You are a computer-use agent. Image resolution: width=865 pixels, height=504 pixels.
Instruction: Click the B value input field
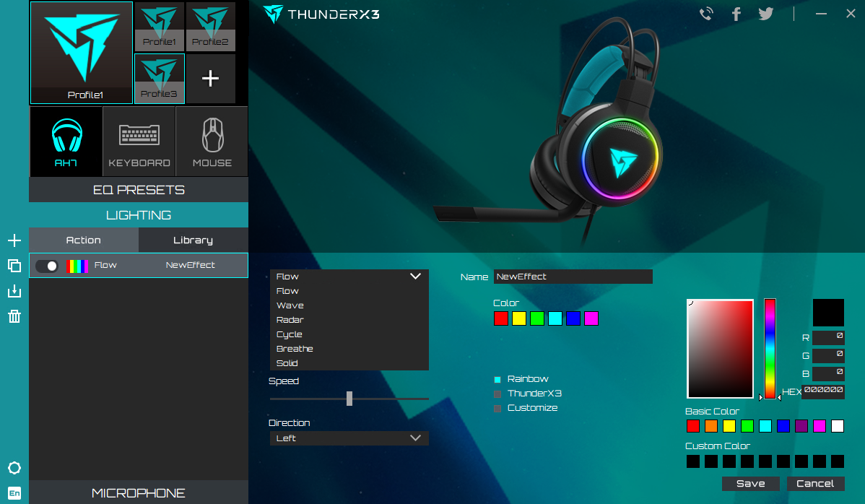pyautogui.click(x=828, y=373)
